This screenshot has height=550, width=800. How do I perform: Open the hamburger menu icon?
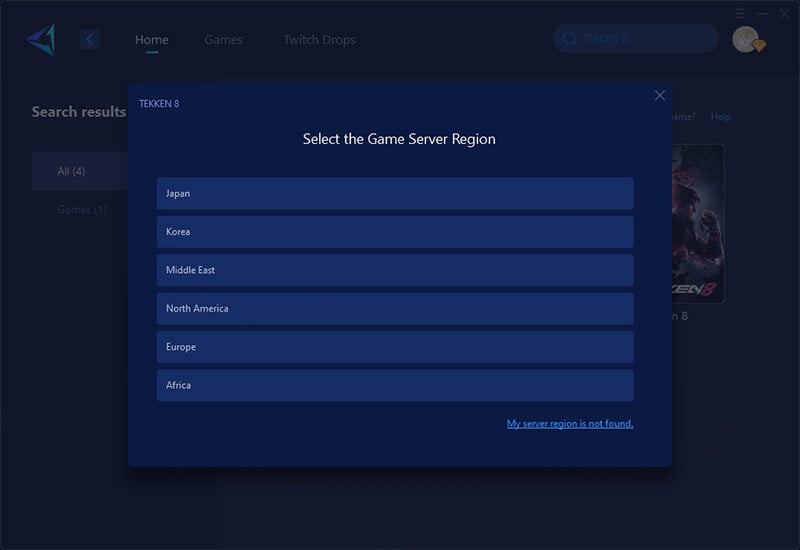point(740,13)
